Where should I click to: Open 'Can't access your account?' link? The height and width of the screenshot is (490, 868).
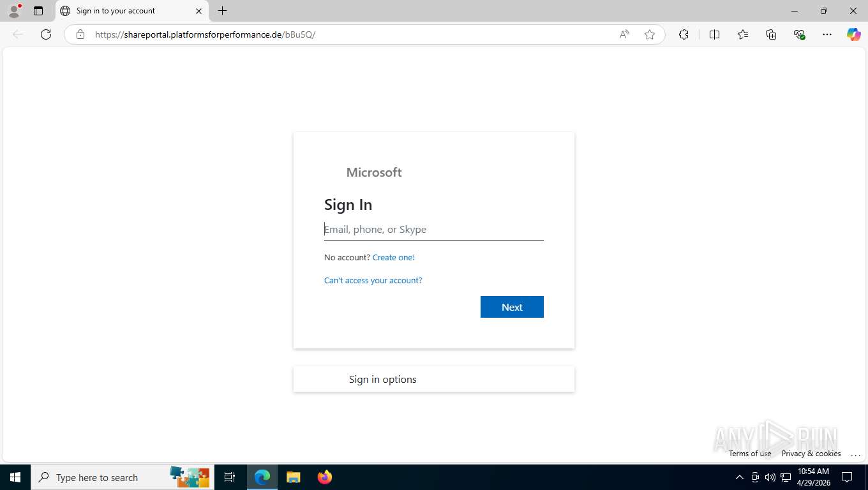tap(373, 281)
